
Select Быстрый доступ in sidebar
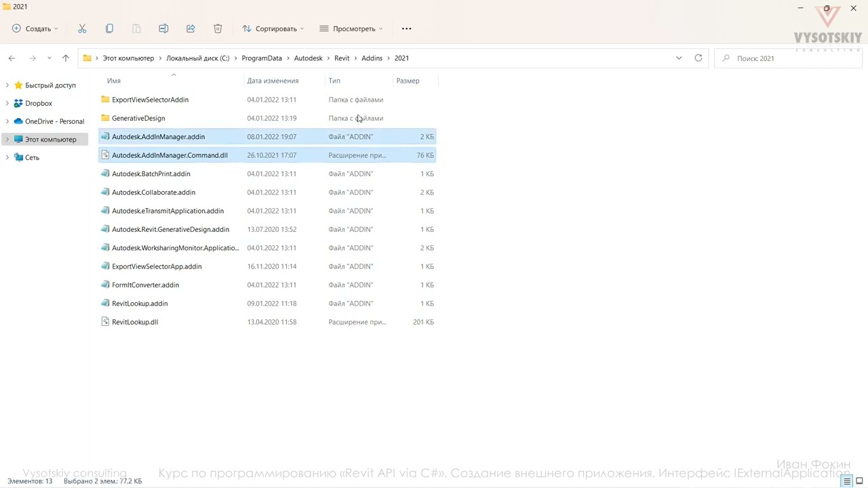pos(50,85)
